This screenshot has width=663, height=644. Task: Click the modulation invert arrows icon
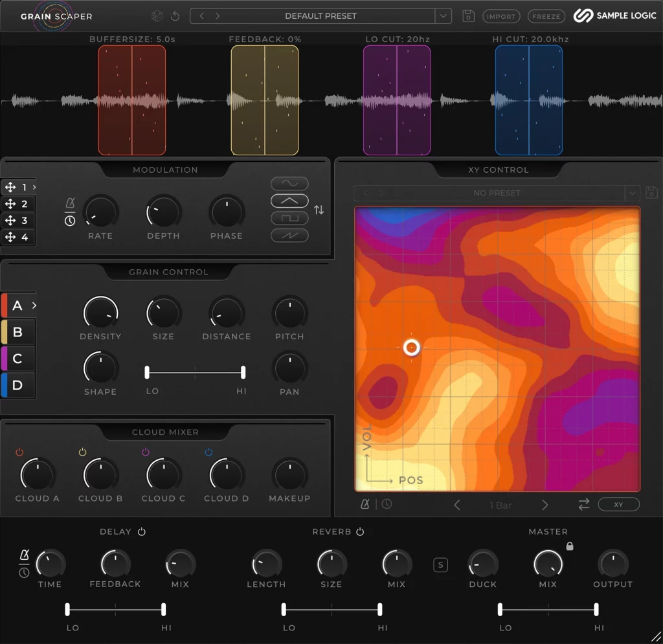pos(319,210)
